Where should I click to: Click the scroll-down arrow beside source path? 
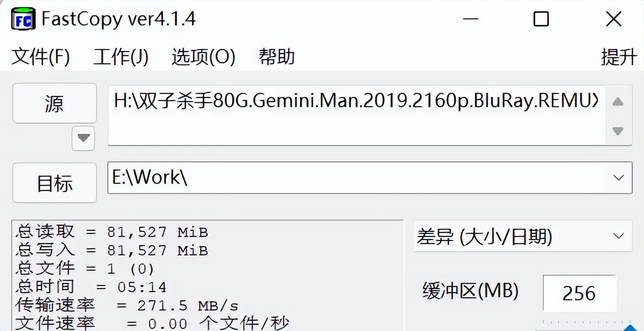pyautogui.click(x=618, y=129)
